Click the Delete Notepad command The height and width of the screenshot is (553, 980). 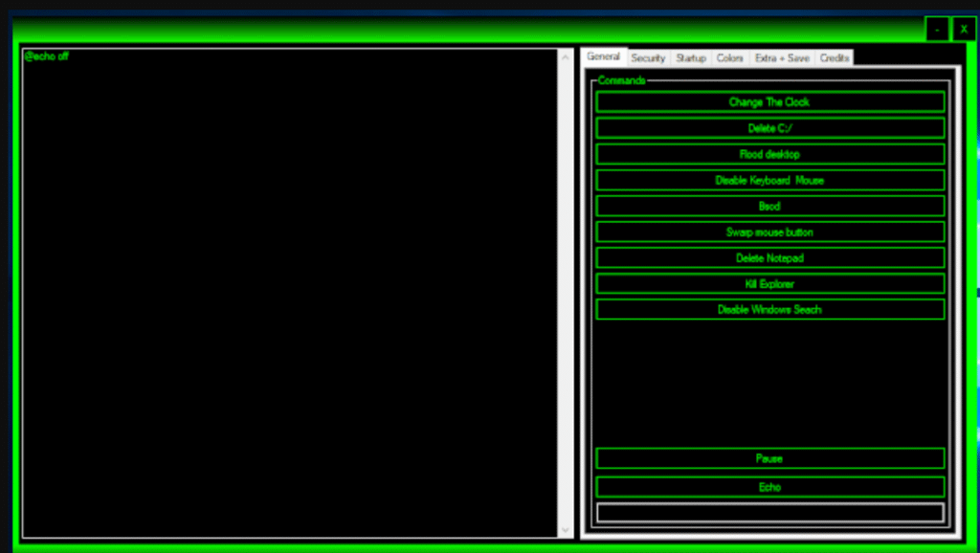pyautogui.click(x=769, y=257)
